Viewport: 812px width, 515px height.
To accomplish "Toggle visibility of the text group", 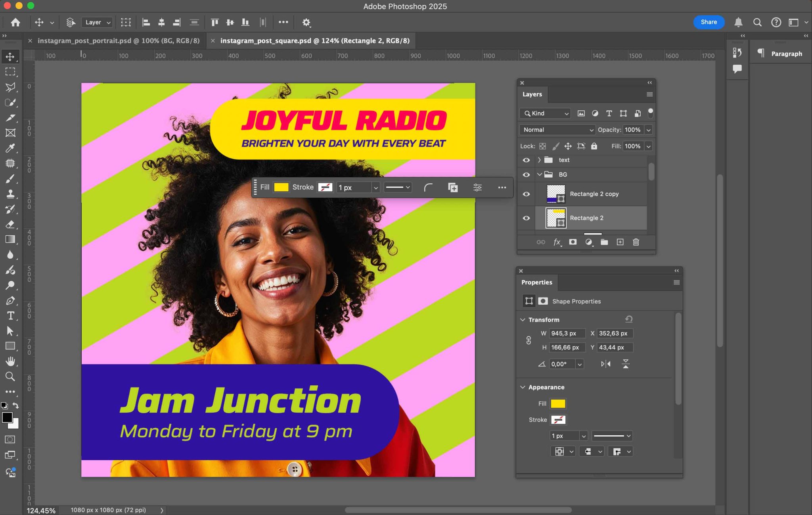I will tap(526, 160).
